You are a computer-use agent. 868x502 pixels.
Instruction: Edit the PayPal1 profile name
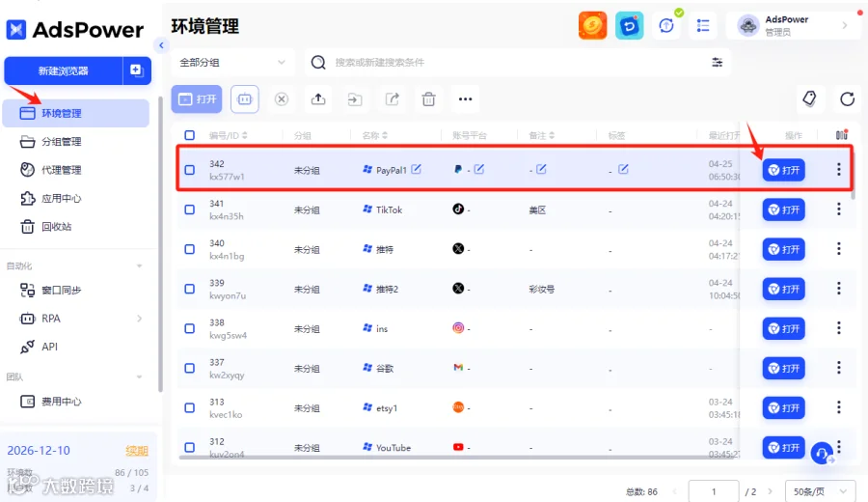pos(417,169)
